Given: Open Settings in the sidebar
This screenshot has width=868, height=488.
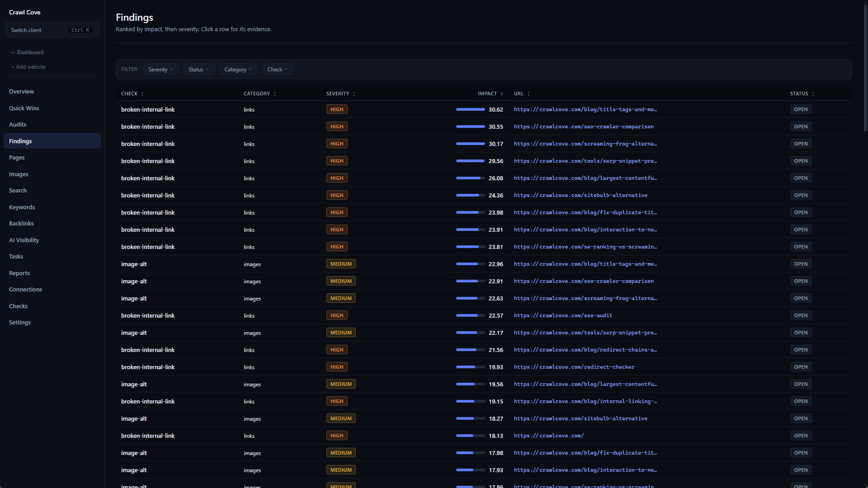Looking at the screenshot, I should 52,322.
